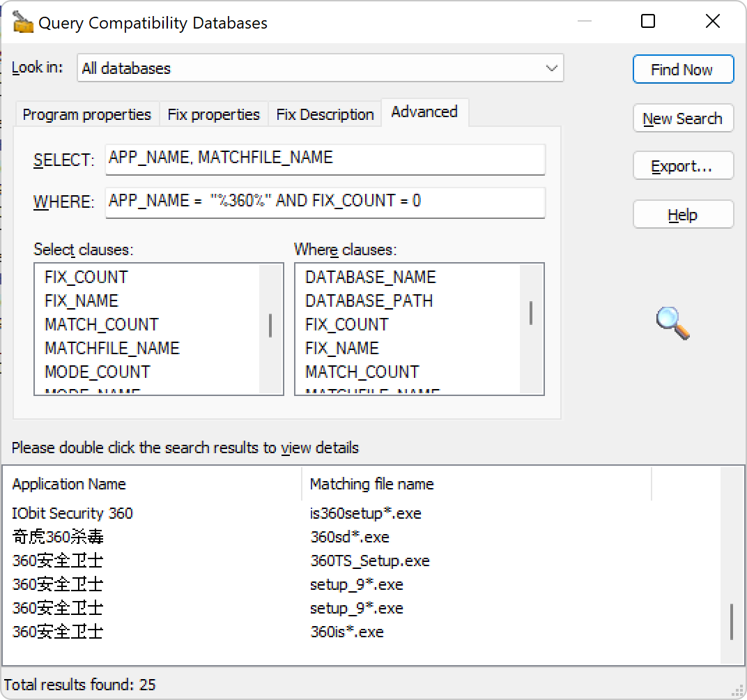The image size is (747, 700).
Task: Maximize the Query Compatibility Databases window
Action: pos(648,21)
